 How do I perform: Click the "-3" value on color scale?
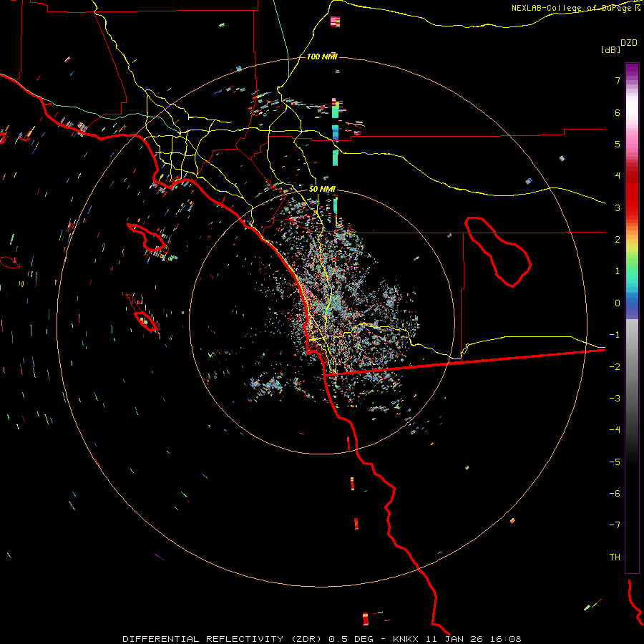click(x=615, y=399)
